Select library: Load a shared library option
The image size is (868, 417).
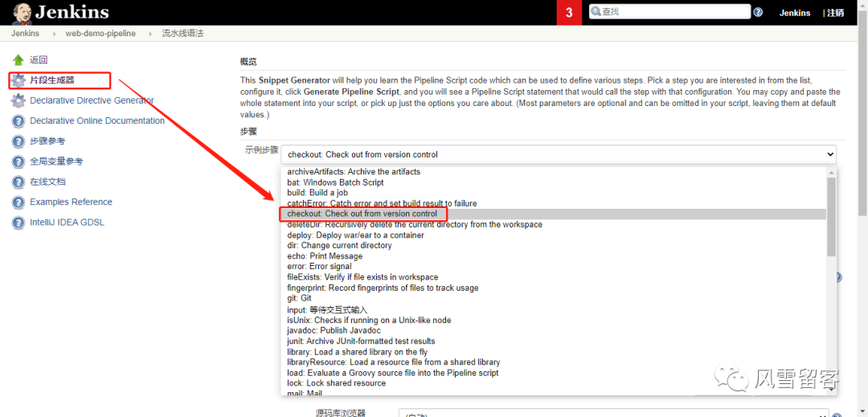point(554,352)
